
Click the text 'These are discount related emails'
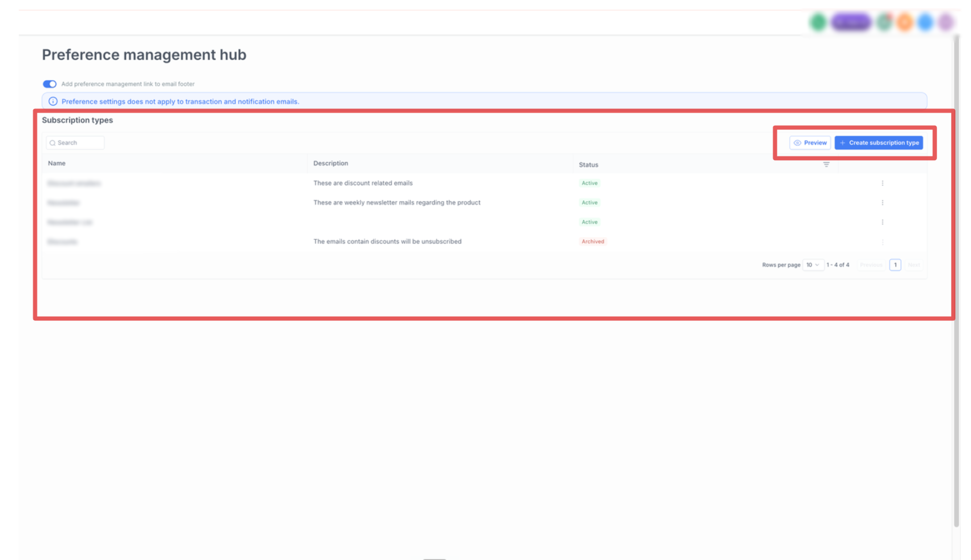[x=363, y=183]
